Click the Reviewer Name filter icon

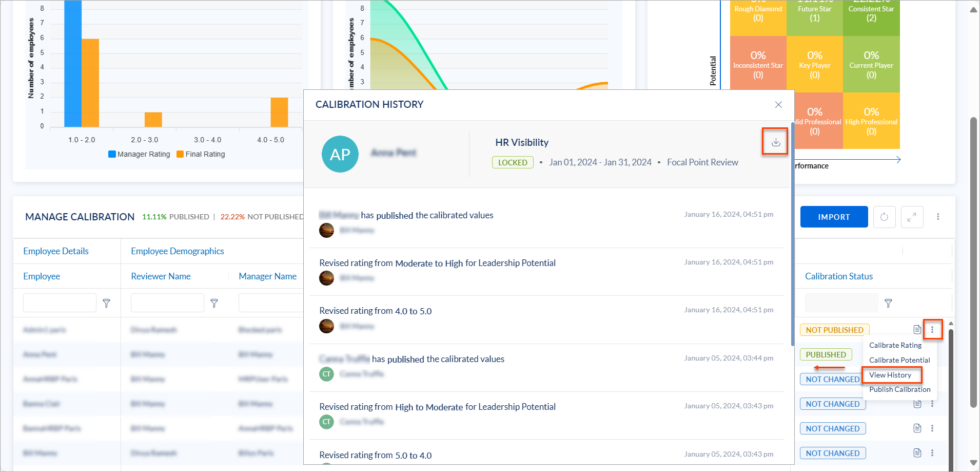[214, 303]
